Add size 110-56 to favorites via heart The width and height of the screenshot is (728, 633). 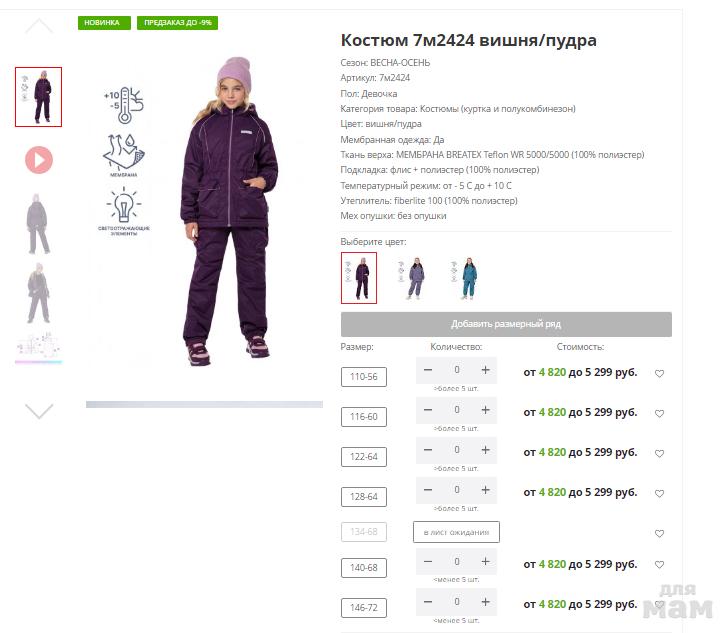coord(659,373)
